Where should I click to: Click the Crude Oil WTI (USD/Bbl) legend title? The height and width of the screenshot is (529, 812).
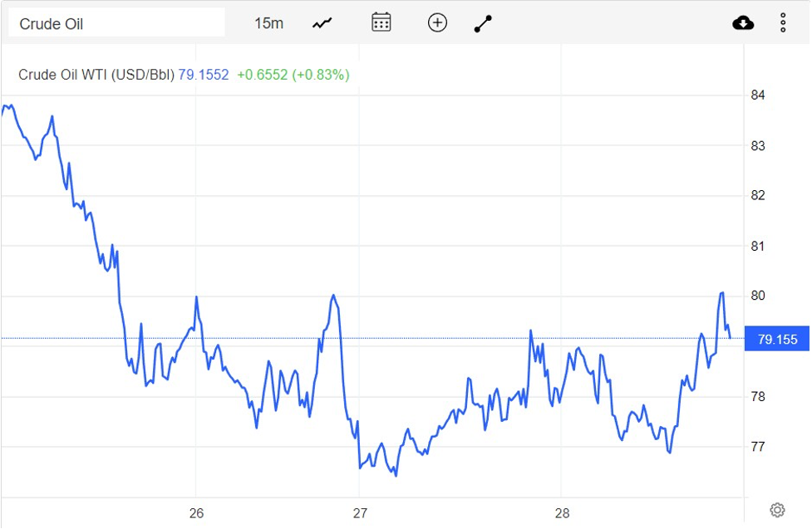(x=96, y=75)
